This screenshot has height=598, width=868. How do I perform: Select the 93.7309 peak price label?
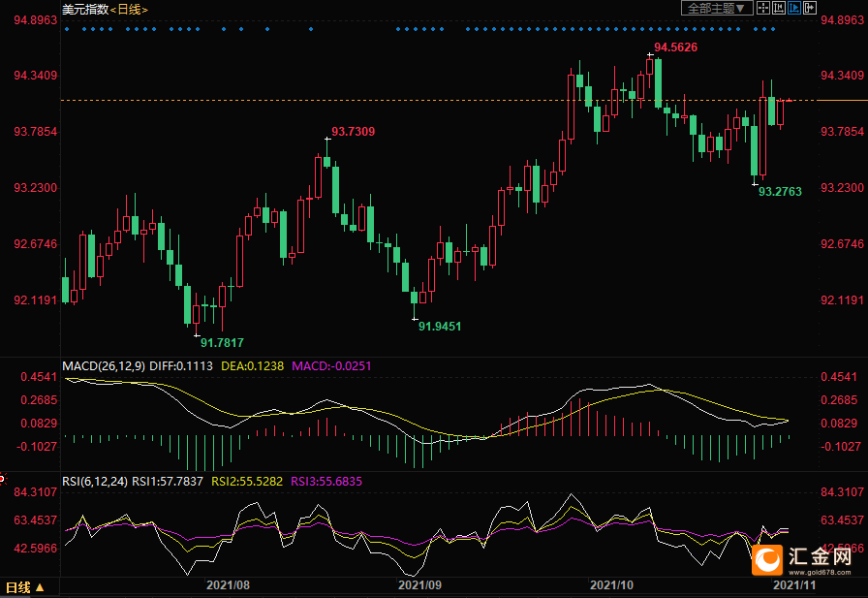(x=353, y=132)
